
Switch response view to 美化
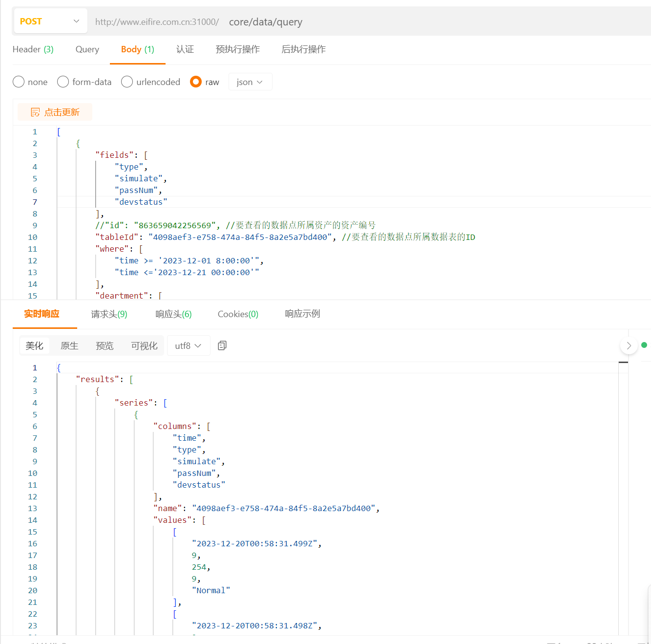tap(35, 345)
